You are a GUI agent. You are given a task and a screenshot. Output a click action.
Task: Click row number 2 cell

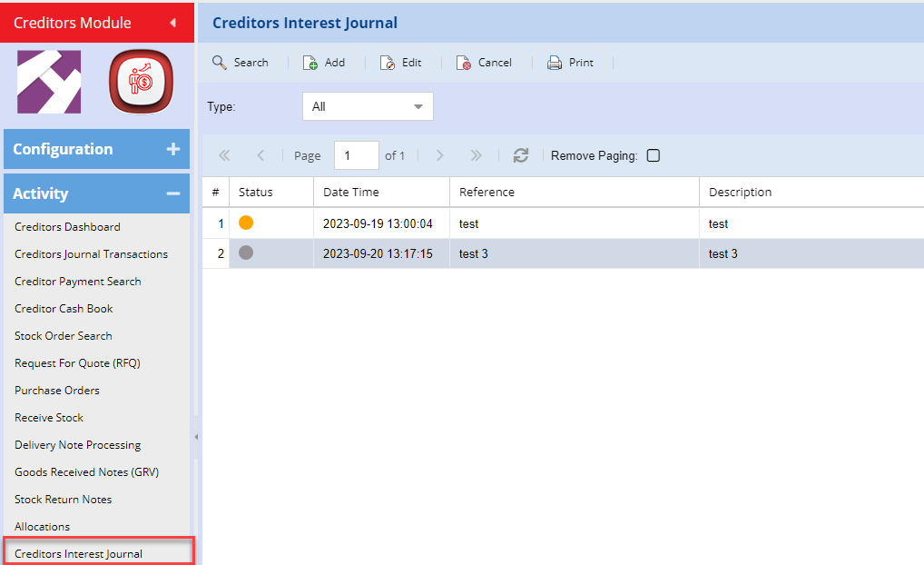click(x=216, y=253)
